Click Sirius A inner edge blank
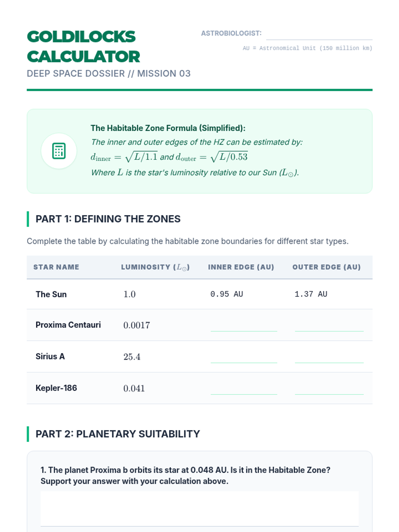 point(243,357)
